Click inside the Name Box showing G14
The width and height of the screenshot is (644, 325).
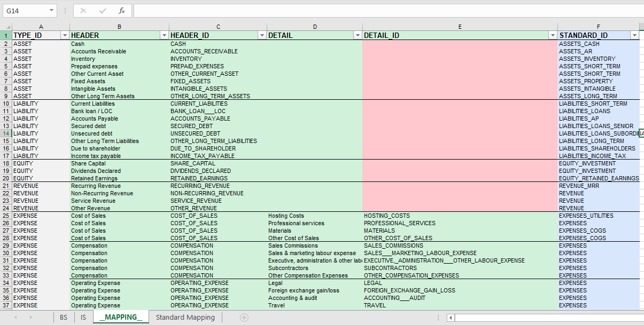(x=26, y=11)
